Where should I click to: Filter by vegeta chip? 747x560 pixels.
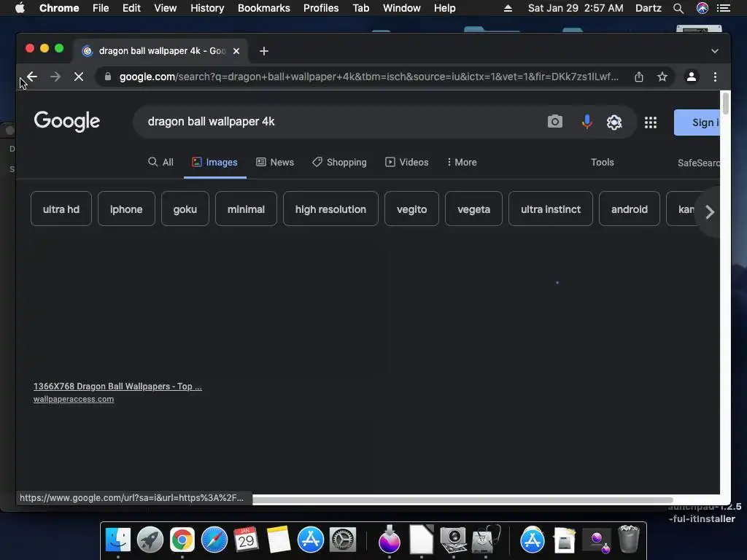point(473,209)
